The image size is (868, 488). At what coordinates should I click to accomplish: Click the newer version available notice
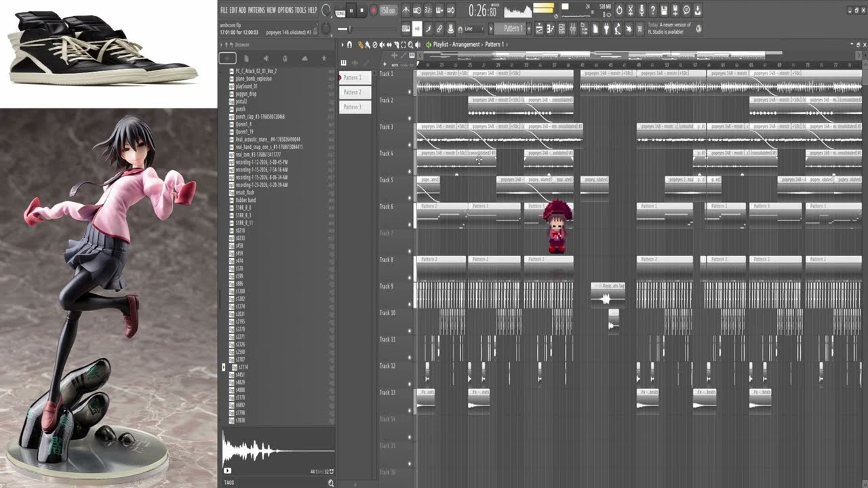tap(669, 28)
